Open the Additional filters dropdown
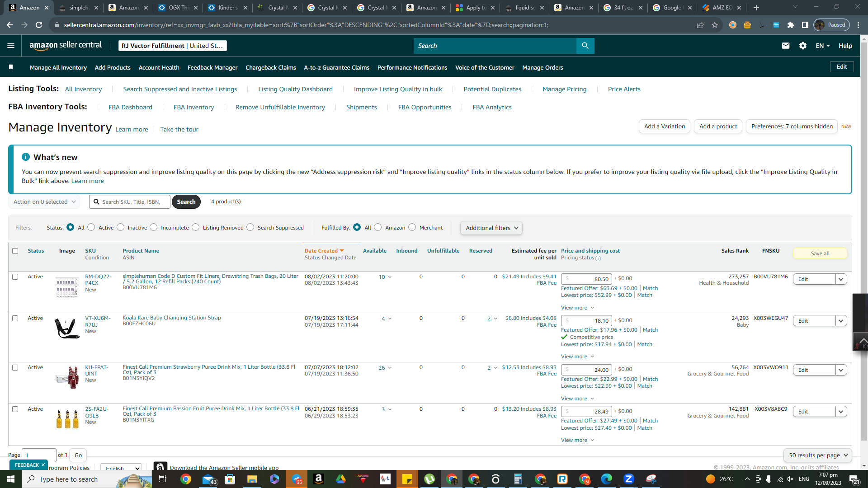Viewport: 868px width, 488px height. point(491,228)
